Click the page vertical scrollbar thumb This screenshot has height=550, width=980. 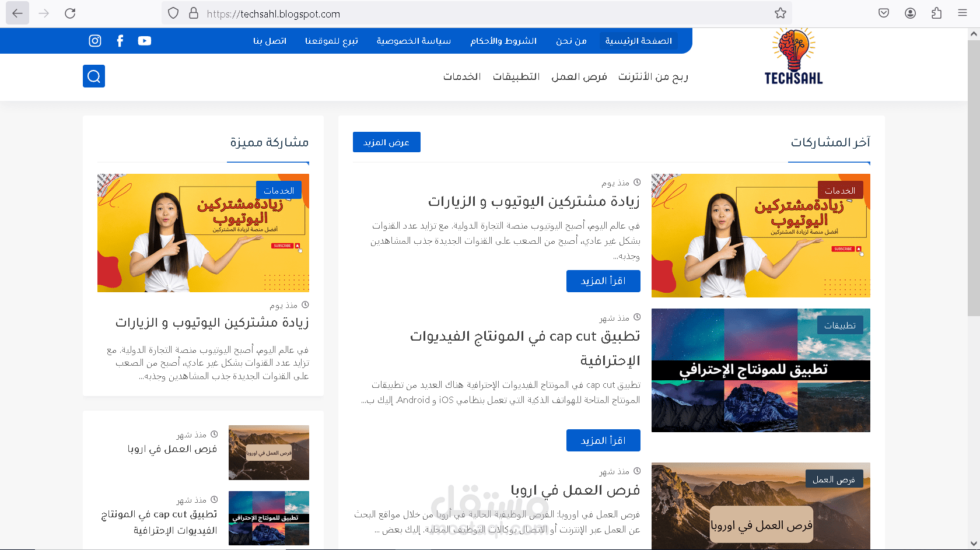click(x=973, y=178)
